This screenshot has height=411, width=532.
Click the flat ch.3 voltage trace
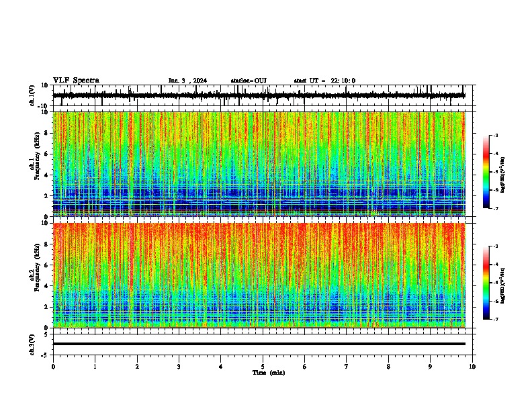coord(259,344)
